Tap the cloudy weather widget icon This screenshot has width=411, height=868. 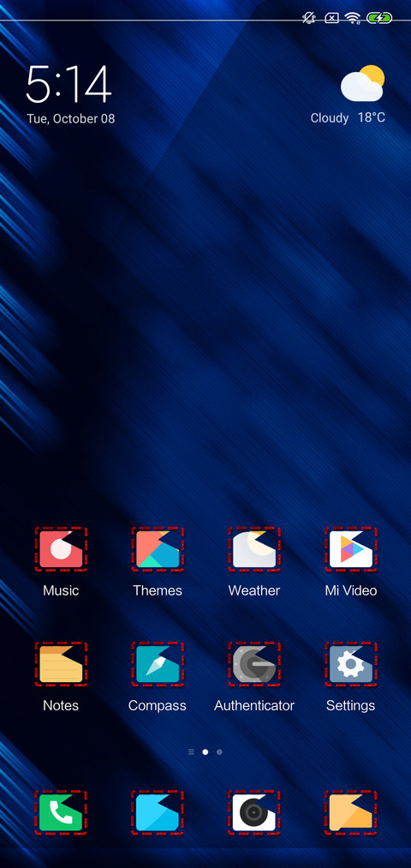point(362,83)
